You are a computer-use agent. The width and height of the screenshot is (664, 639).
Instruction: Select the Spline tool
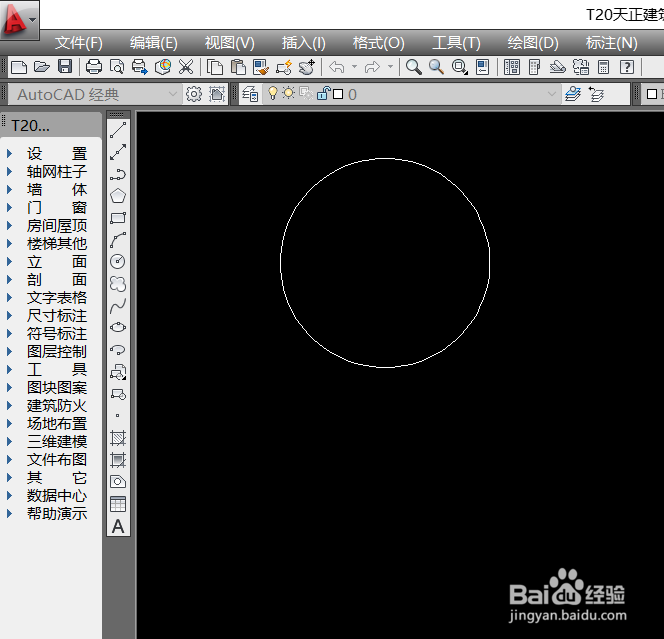tap(118, 306)
